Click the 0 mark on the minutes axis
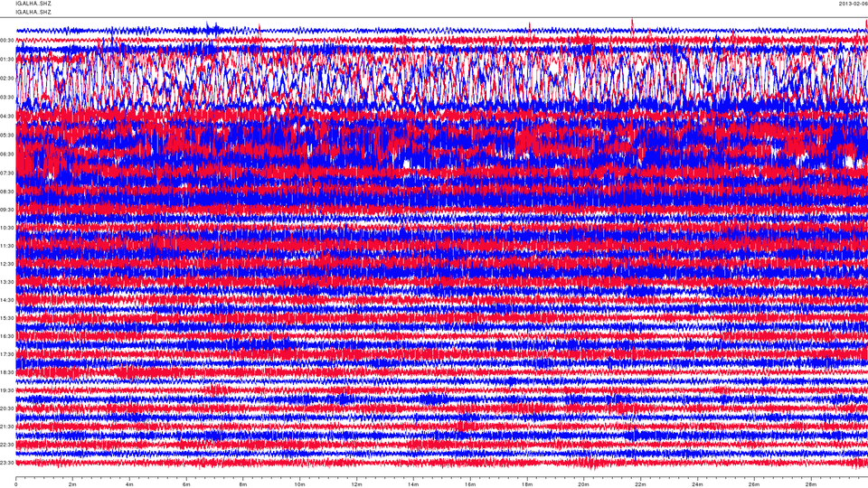The width and height of the screenshot is (868, 488). click(x=16, y=484)
